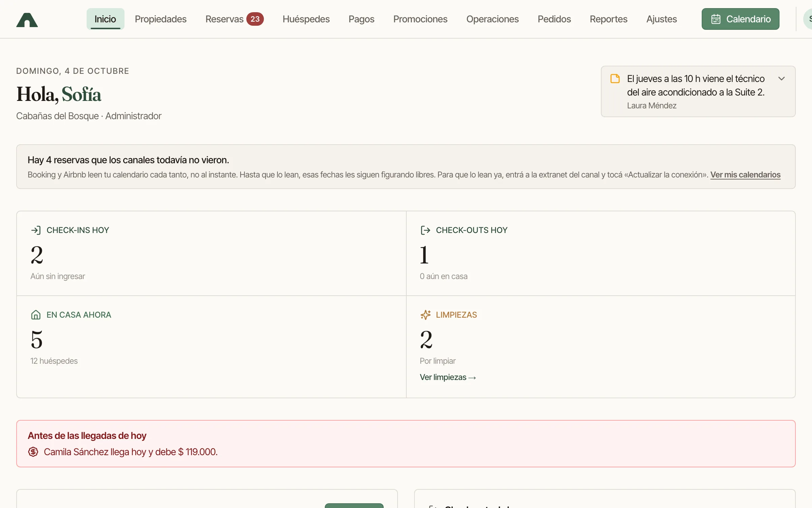812x508 pixels.
Task: Go to Propiedades in the top navigation
Action: point(160,19)
